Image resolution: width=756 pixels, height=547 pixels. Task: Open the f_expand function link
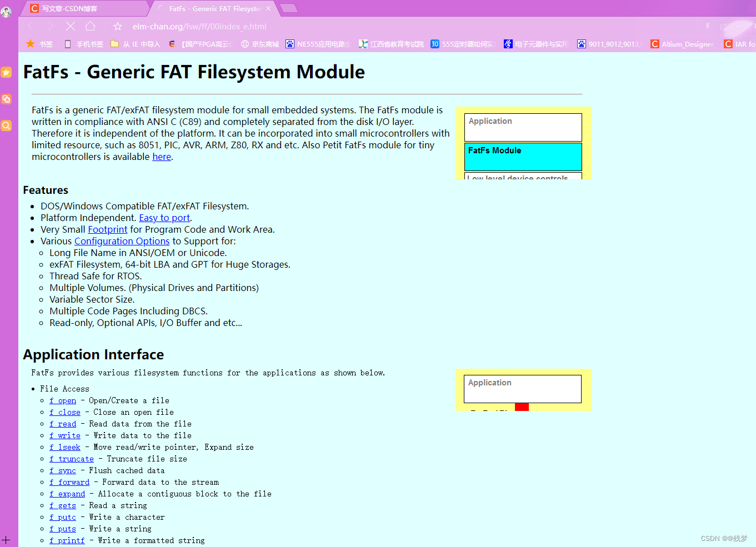coord(67,494)
